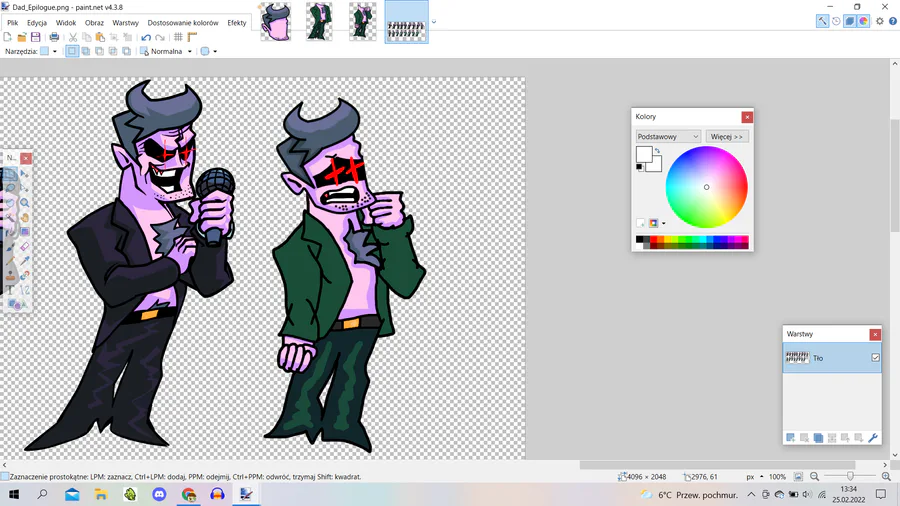Select the Move Selected Pixels tool
Viewport: 900px width, 506px height.
pos(25,173)
